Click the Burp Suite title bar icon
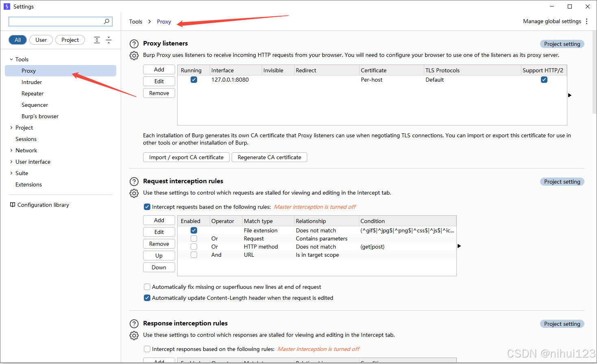The width and height of the screenshot is (597, 364). [x=7, y=6]
